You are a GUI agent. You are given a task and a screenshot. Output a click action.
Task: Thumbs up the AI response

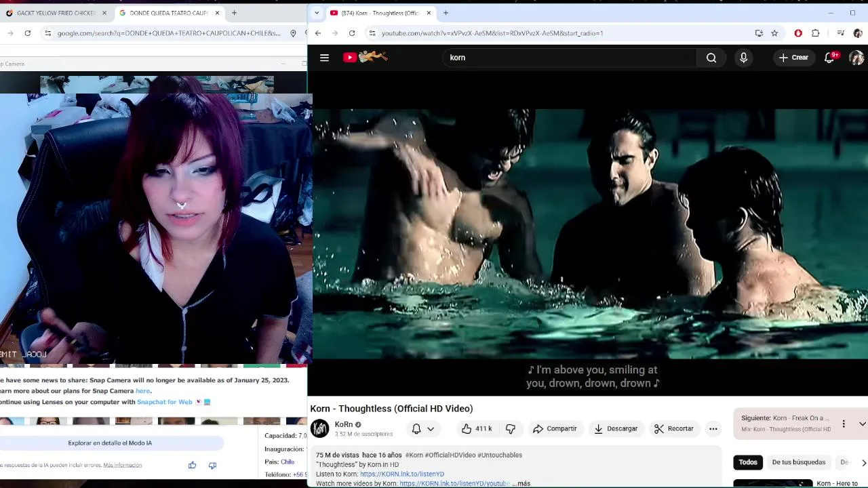point(192,465)
